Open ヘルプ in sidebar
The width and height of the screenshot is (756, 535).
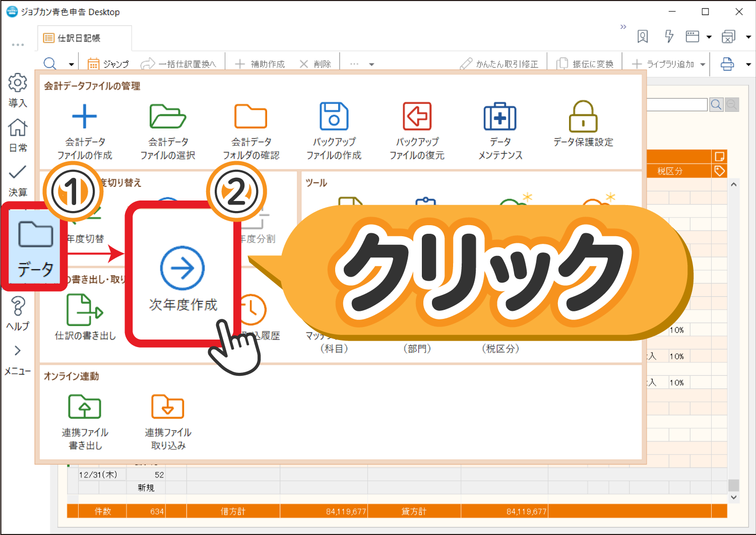tap(18, 313)
